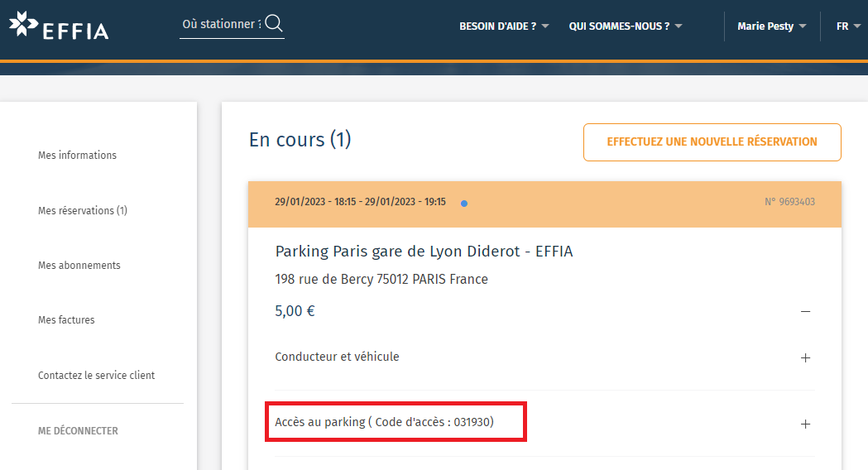Click the blue status dot on reservation
Screen dimensions: 868x470
pos(464,204)
